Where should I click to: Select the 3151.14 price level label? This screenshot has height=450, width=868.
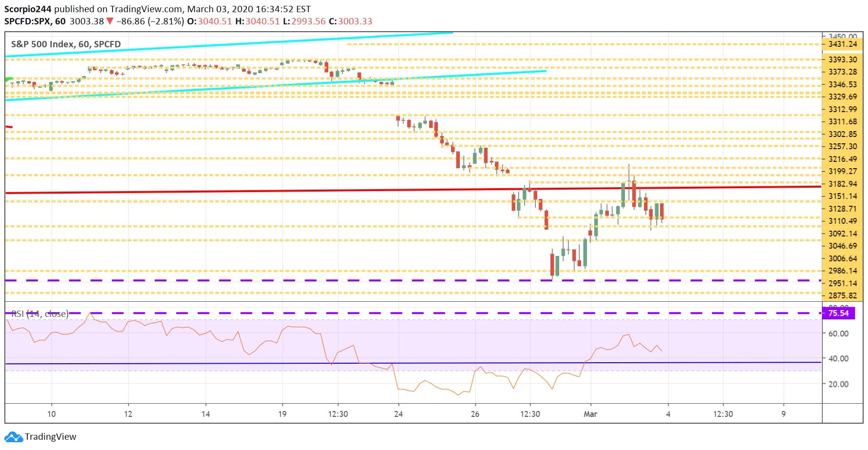(x=843, y=196)
